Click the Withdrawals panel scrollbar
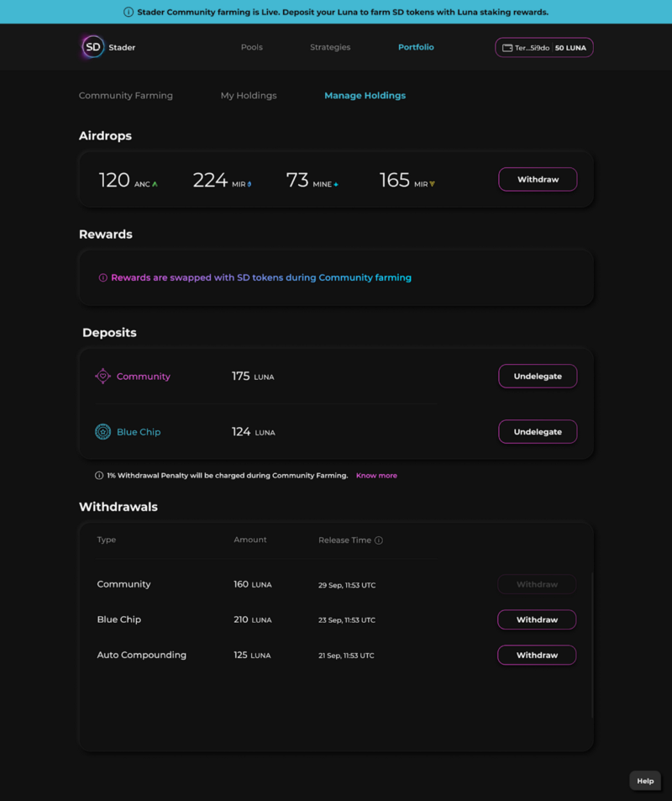 tap(592, 645)
